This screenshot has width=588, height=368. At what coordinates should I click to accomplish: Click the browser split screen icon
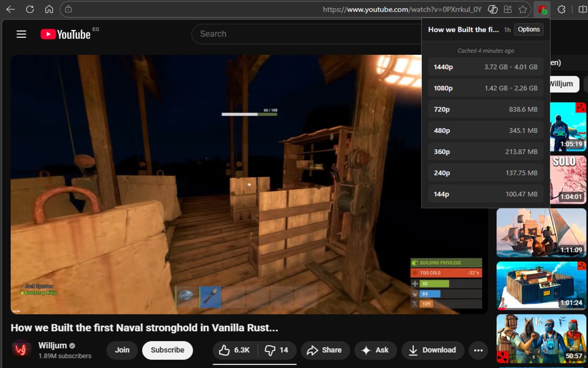(582, 9)
